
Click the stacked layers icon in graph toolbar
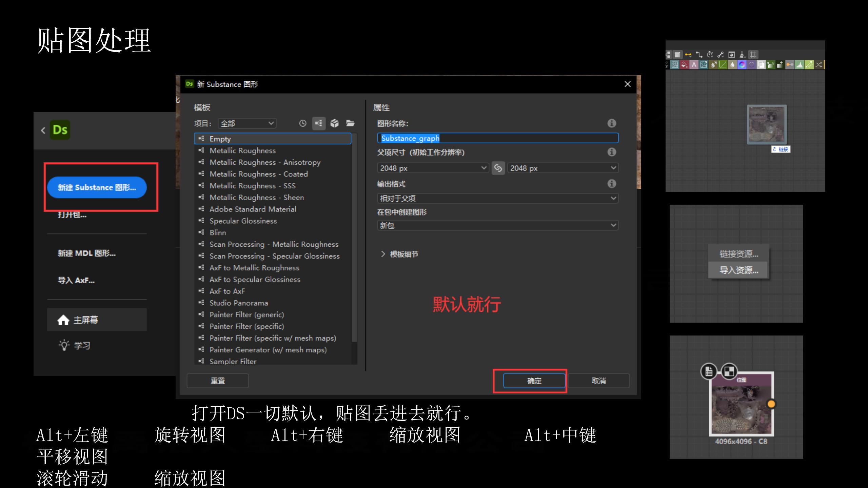tap(677, 55)
